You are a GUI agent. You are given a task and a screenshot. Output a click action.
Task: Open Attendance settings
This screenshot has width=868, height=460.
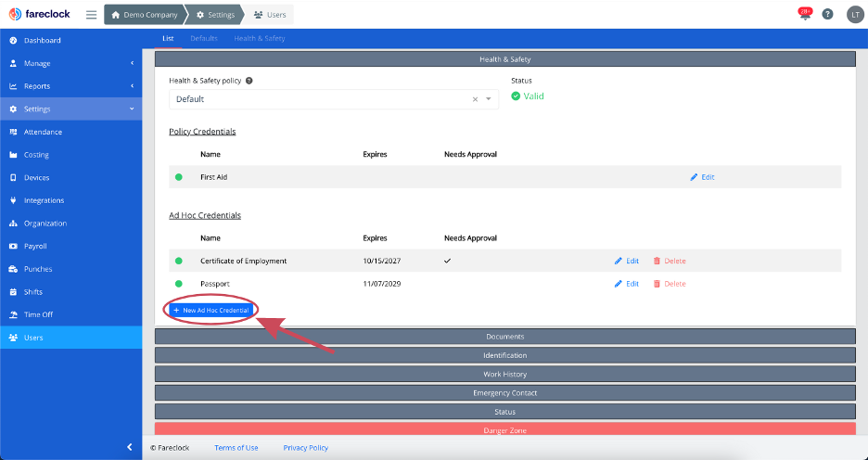70,132
